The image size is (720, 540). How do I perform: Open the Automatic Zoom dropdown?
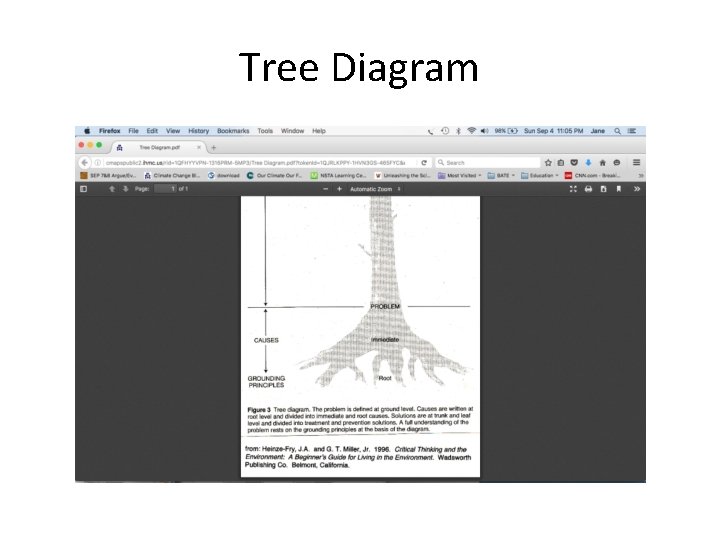pyautogui.click(x=375, y=189)
